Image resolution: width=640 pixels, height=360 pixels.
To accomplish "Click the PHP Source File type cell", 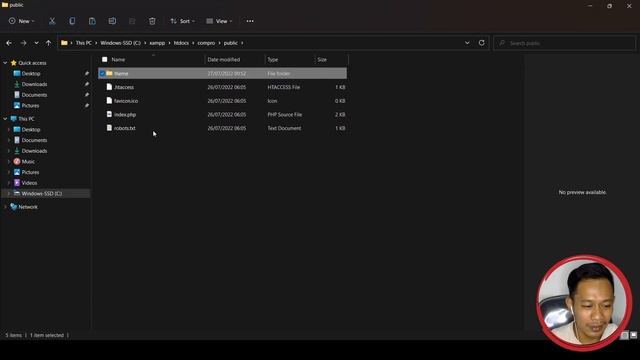I will click(284, 115).
